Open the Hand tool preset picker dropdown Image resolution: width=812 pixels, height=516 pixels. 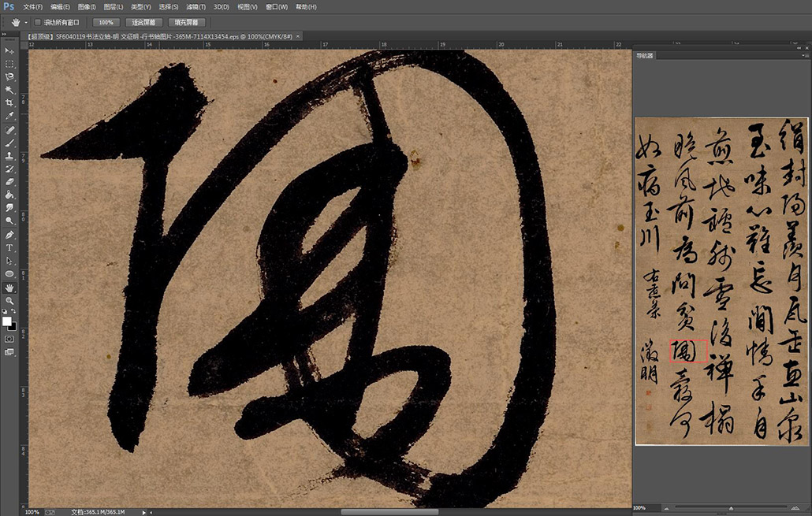[x=26, y=22]
